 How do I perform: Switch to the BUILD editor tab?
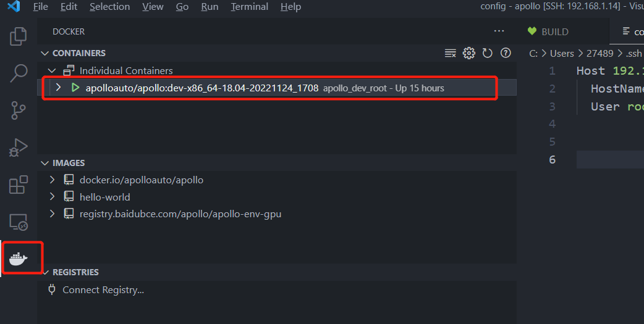tap(562, 31)
